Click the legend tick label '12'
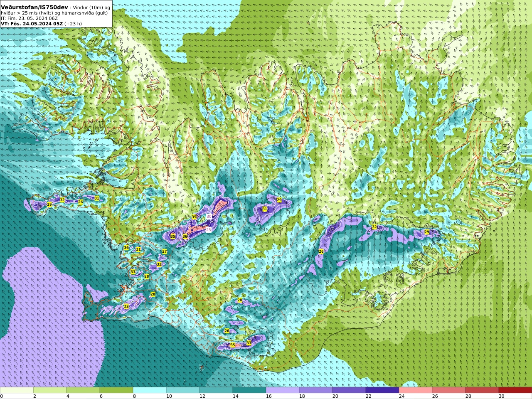The image size is (532, 399). click(202, 397)
